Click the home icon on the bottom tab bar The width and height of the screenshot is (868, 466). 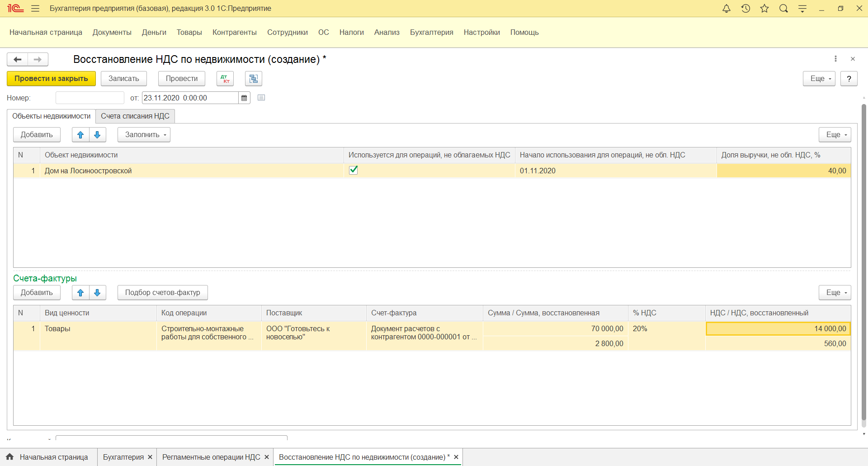click(10, 457)
